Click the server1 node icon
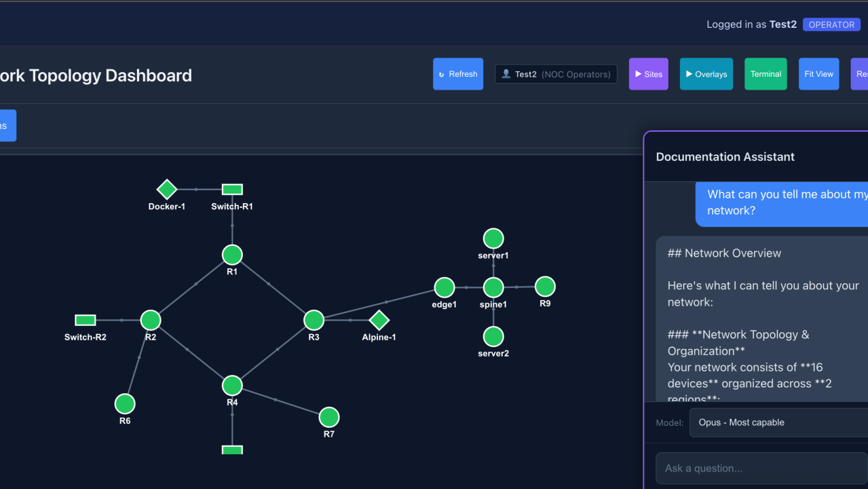This screenshot has height=489, width=868. pyautogui.click(x=493, y=238)
